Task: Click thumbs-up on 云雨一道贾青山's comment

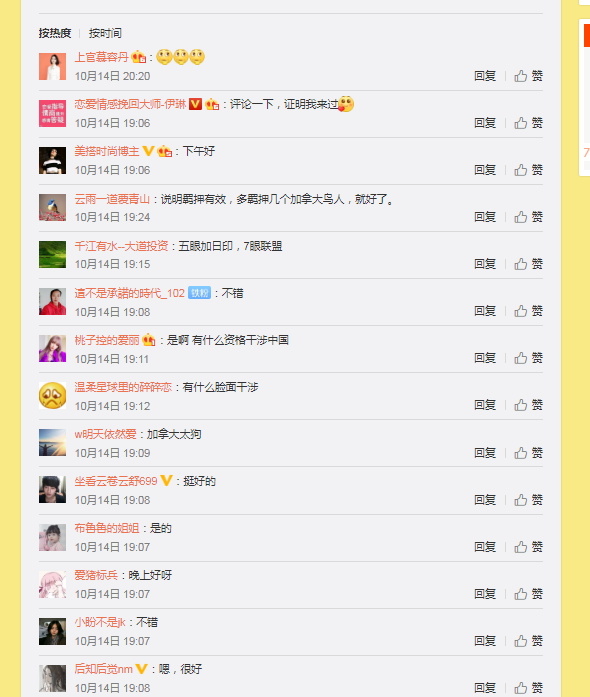Action: coord(528,217)
